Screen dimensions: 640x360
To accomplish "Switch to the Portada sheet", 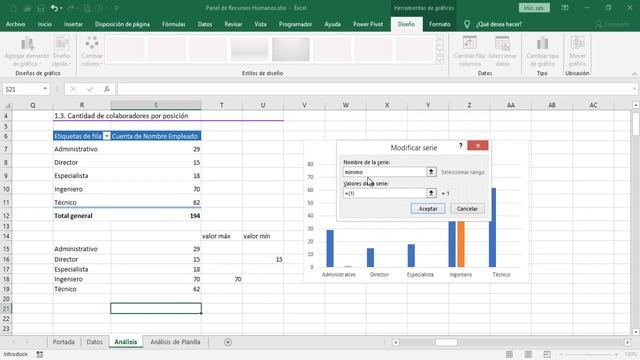I will [64, 342].
